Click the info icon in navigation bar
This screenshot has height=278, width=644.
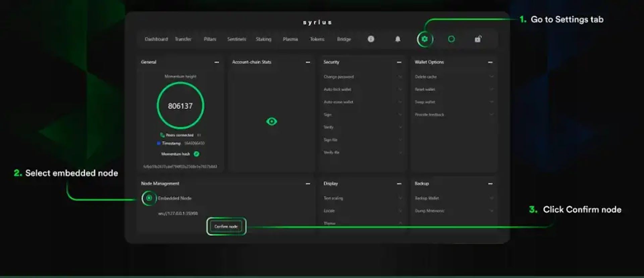coord(371,39)
